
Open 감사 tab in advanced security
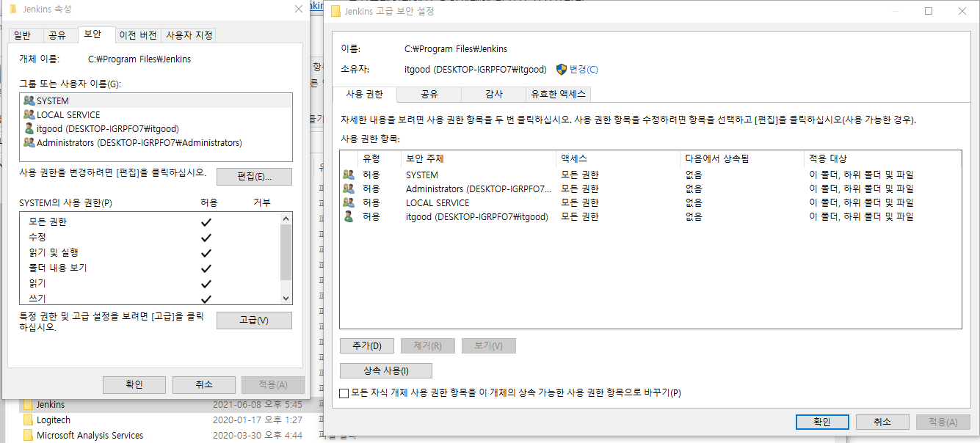pos(494,94)
